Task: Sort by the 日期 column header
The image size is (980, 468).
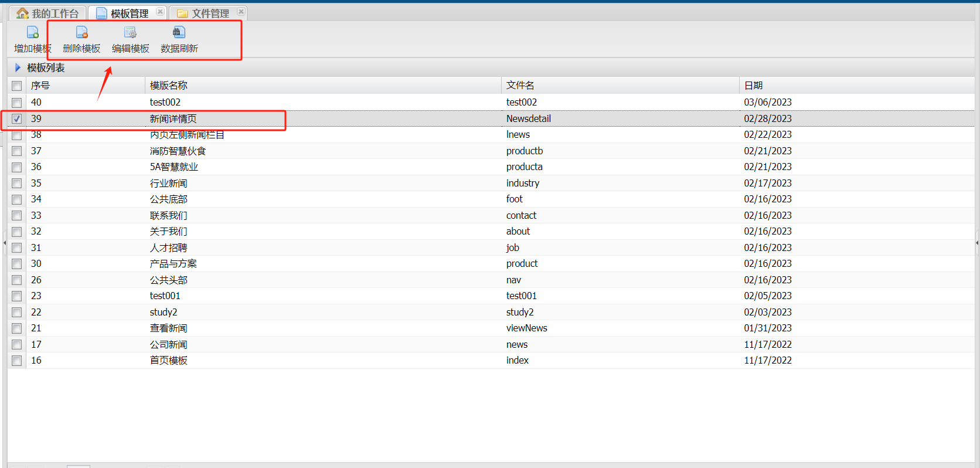Action: [753, 86]
